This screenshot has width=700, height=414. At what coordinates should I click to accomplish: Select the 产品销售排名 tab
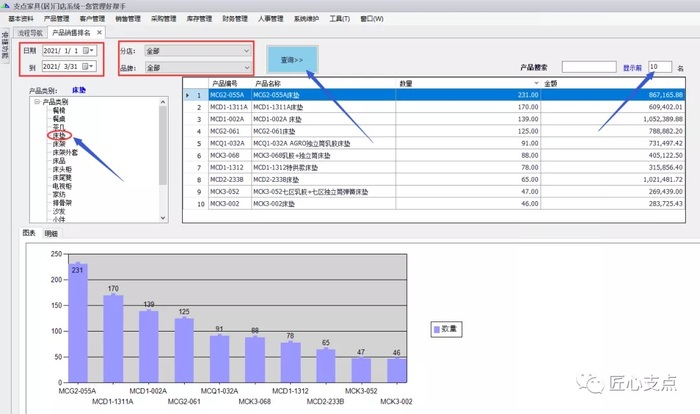coord(71,33)
